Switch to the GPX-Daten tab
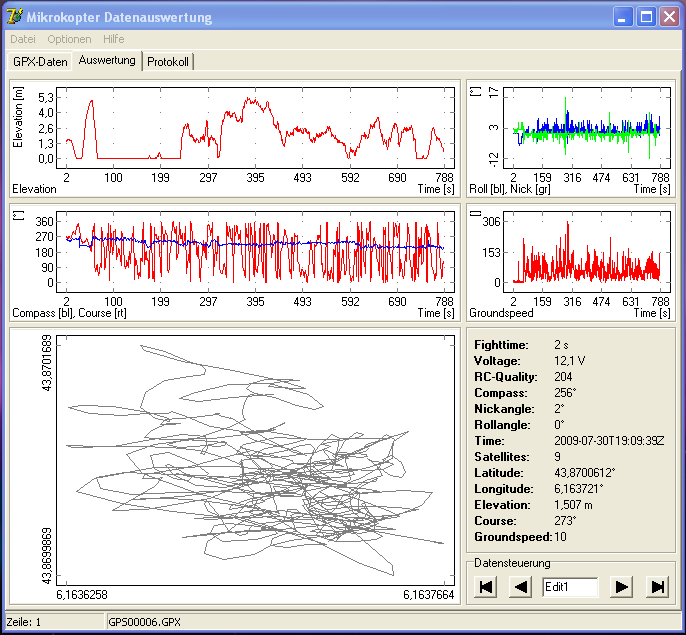Image resolution: width=686 pixels, height=635 pixels. click(40, 62)
